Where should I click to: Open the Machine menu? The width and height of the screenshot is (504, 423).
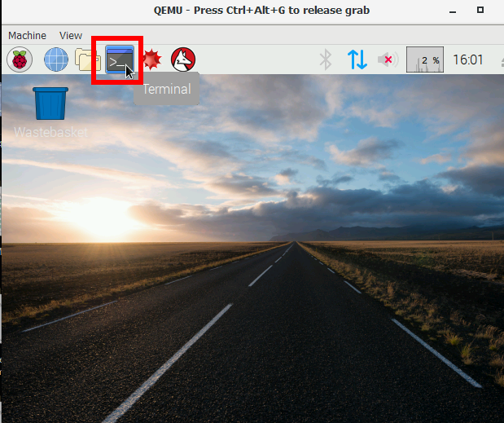tap(27, 35)
